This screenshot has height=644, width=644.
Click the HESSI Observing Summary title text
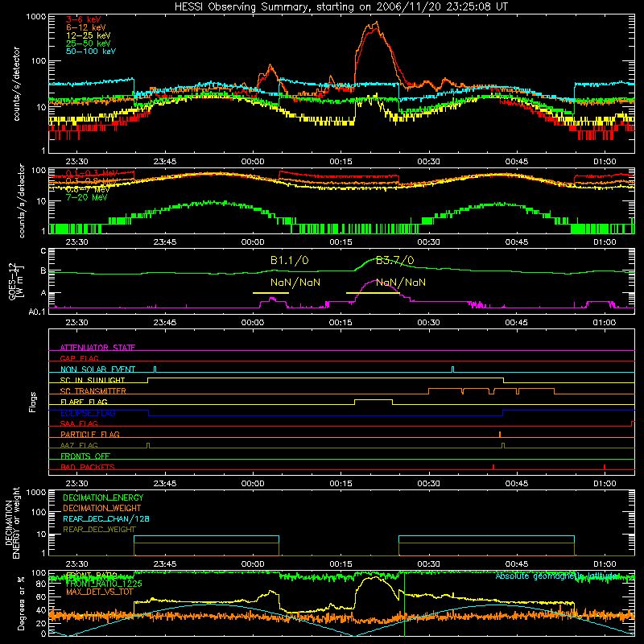click(x=341, y=7)
